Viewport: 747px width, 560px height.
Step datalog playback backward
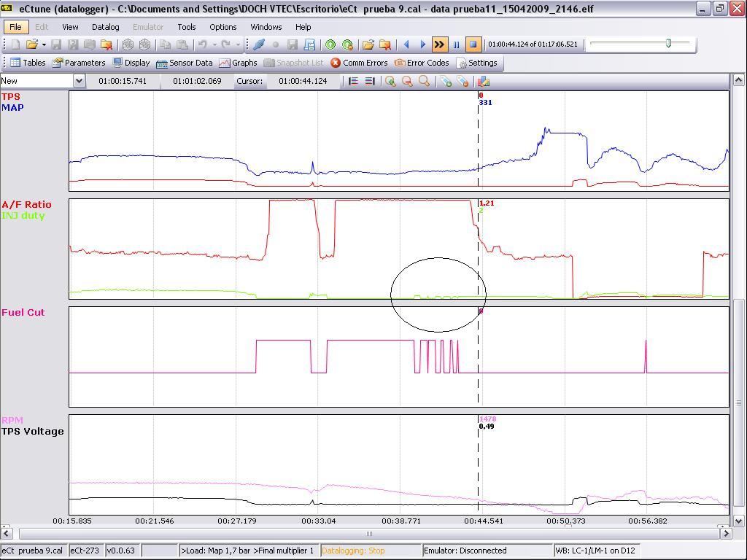click(x=406, y=44)
